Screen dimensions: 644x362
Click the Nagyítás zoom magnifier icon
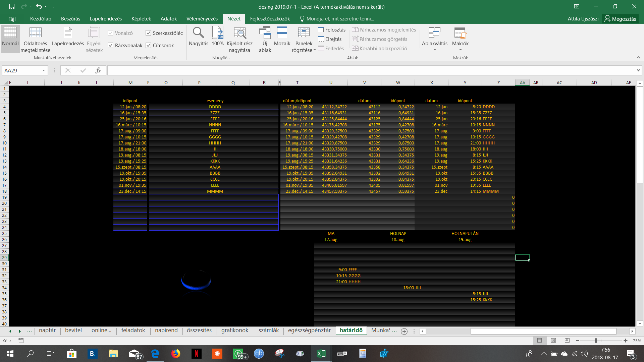tap(198, 33)
